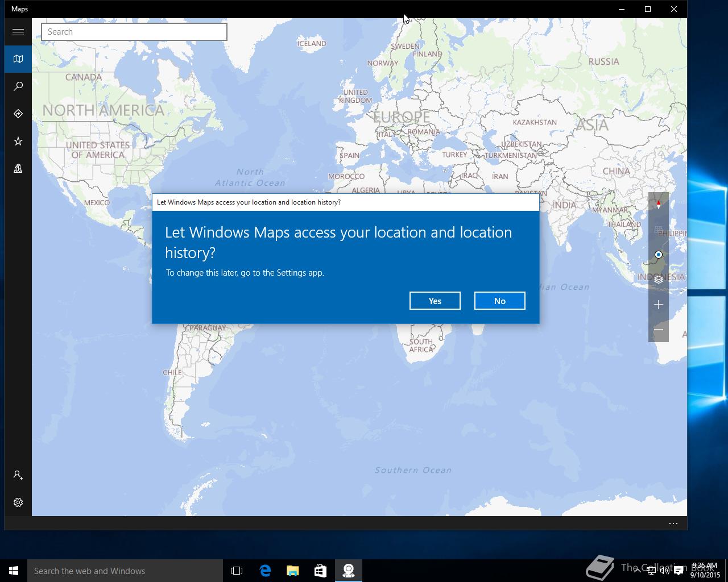Open map layers view control

click(x=659, y=280)
